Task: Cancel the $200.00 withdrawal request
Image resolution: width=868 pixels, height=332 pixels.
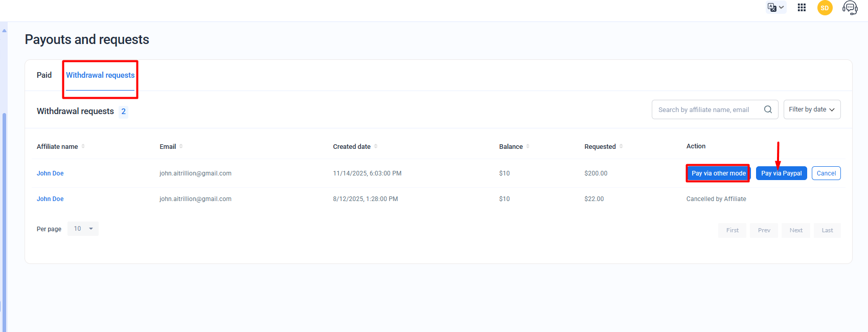Action: [826, 173]
